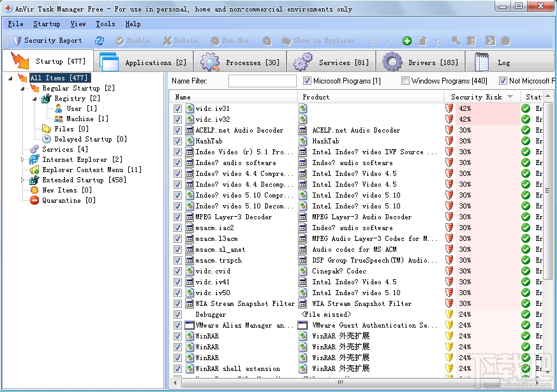This screenshot has width=557, height=392.
Task: Click the Explorer Context Menu folder icon
Action: click(34, 170)
